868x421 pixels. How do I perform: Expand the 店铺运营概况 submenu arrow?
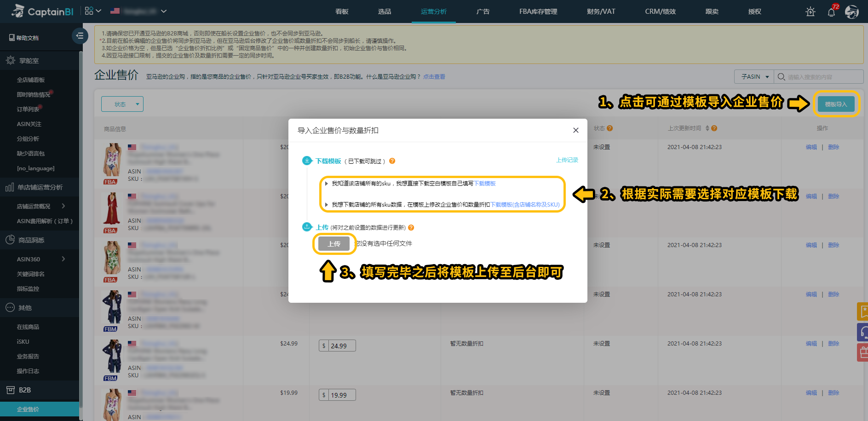coord(63,206)
